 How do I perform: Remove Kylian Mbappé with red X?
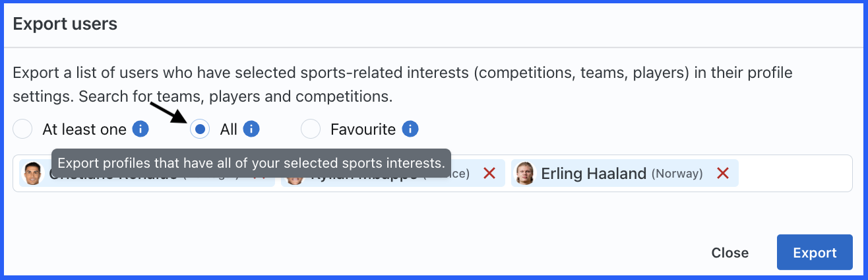point(489,174)
